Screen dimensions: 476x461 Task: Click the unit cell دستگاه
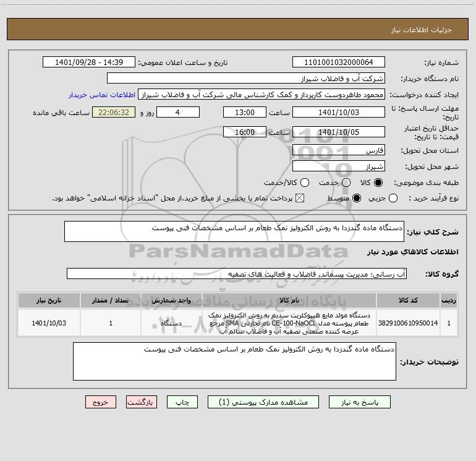[171, 323]
